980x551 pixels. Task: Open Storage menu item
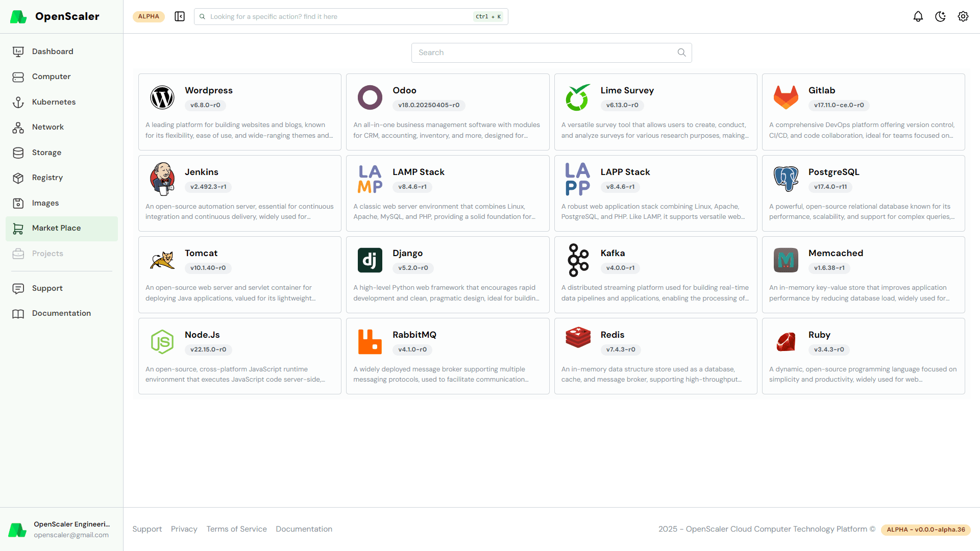(62, 153)
